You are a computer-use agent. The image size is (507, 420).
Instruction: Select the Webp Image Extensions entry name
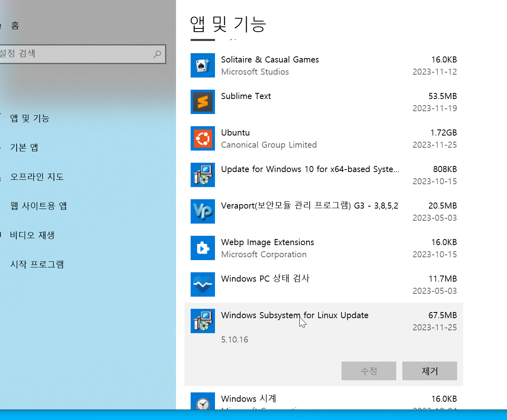267,242
